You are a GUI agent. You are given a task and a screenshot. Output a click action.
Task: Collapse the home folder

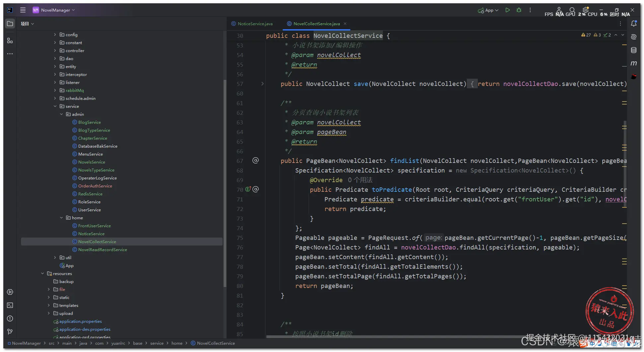point(61,218)
